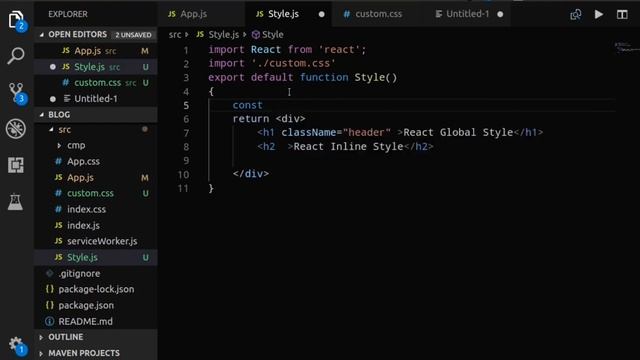Open the Manage gear settings icon

(16, 345)
